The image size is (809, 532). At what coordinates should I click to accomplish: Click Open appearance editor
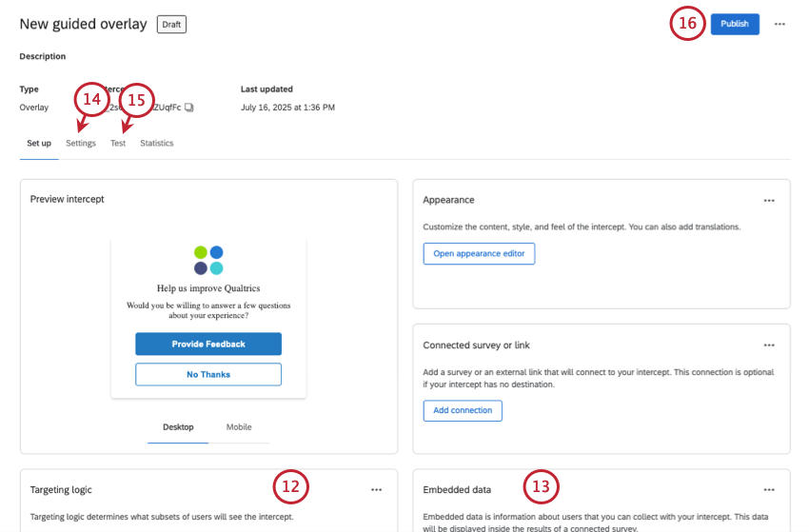click(479, 254)
